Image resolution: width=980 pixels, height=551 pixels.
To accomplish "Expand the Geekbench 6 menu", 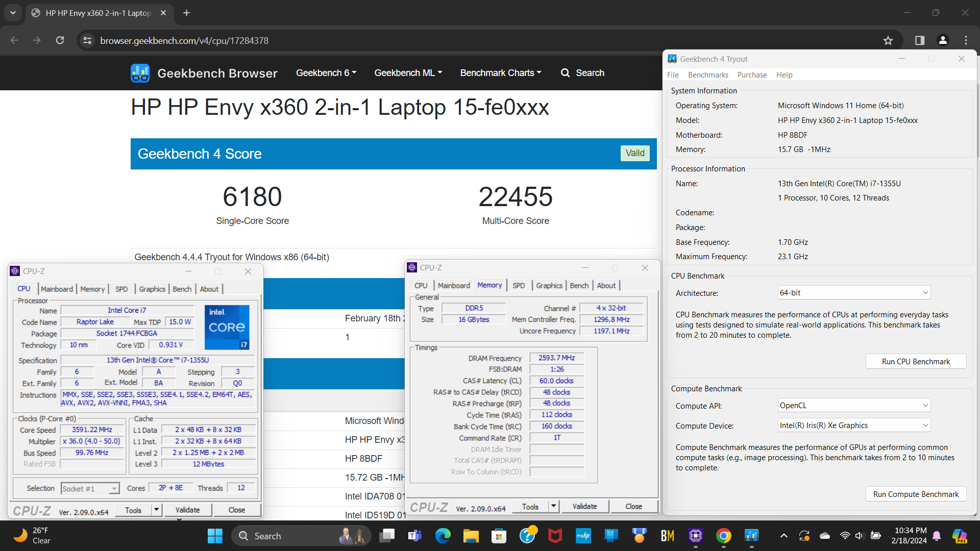I will (326, 73).
